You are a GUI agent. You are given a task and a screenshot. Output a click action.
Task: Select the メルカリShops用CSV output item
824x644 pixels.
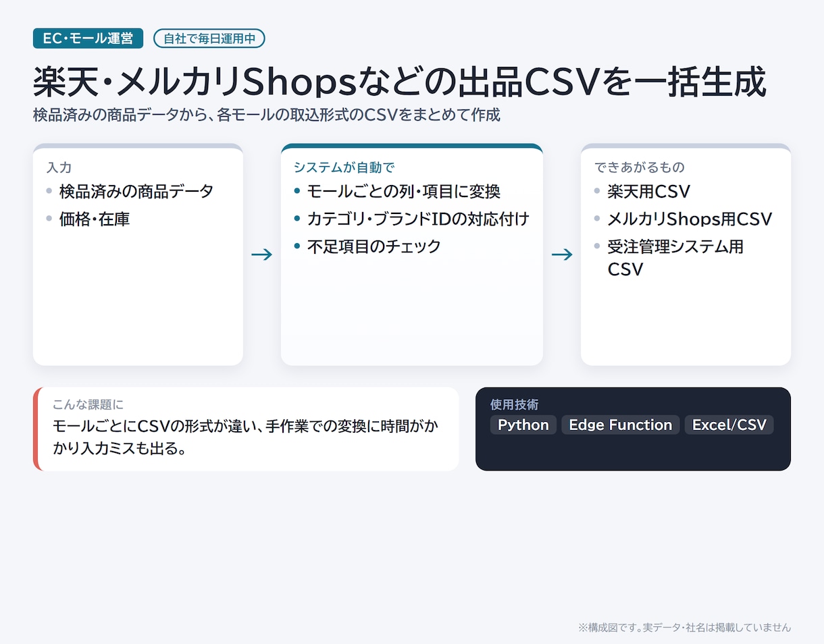coord(690,219)
